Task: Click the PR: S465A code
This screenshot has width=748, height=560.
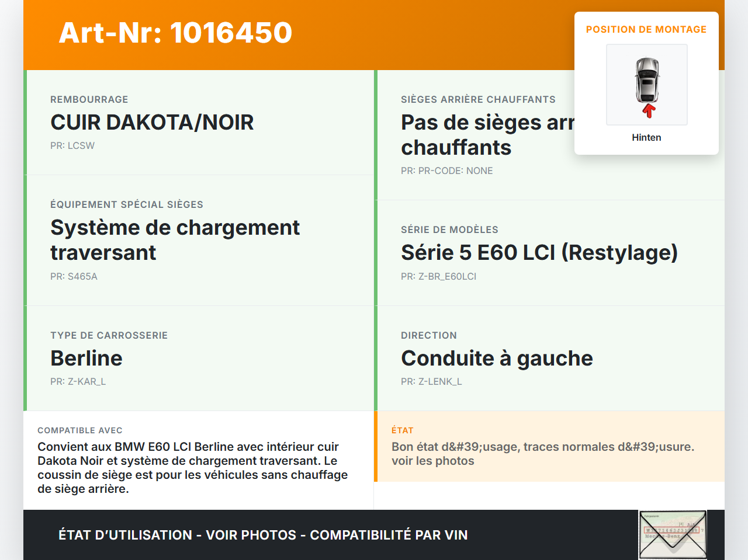Action: (x=74, y=276)
